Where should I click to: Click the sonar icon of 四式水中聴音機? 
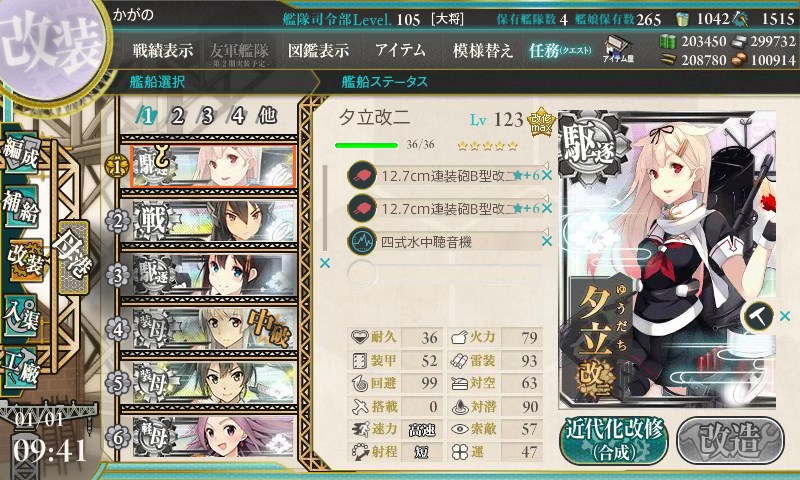pos(361,241)
